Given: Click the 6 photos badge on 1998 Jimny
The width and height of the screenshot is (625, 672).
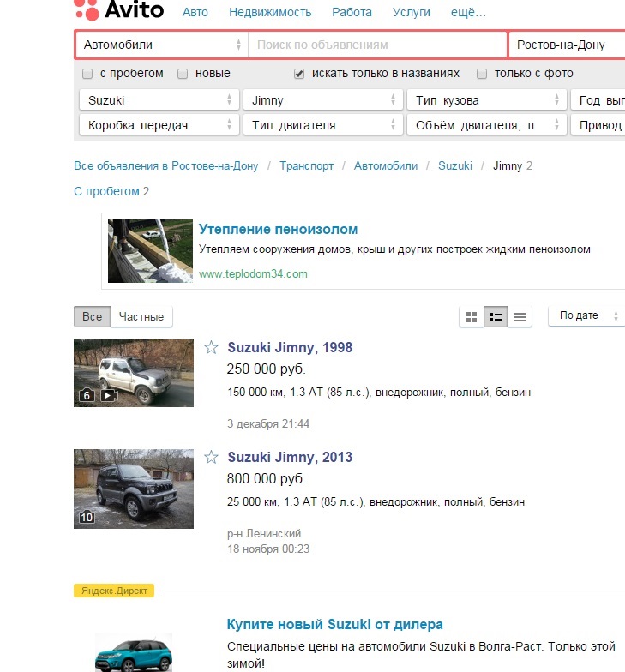Looking at the screenshot, I should tap(87, 395).
